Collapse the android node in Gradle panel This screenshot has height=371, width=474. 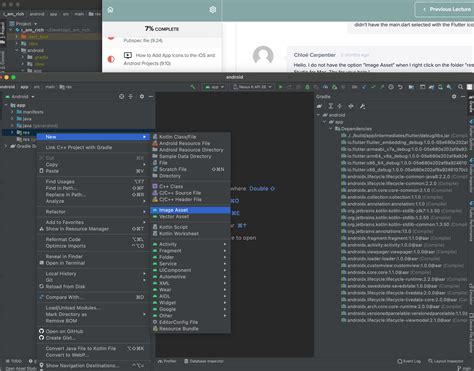click(319, 115)
